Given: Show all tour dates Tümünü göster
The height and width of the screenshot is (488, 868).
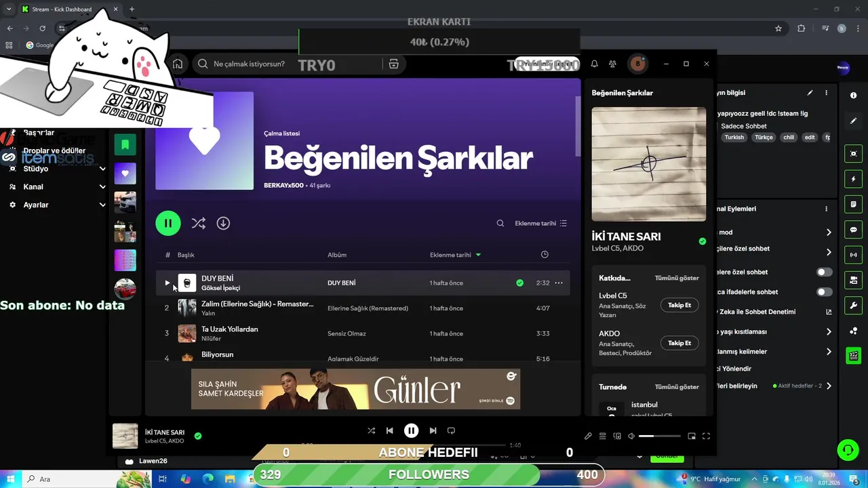Looking at the screenshot, I should click(677, 387).
